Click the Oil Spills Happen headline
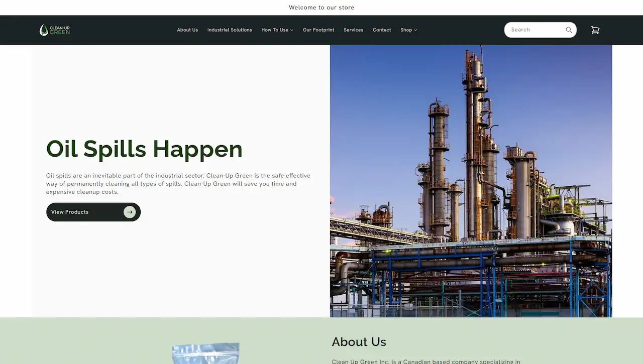The height and width of the screenshot is (364, 643). pyautogui.click(x=144, y=149)
